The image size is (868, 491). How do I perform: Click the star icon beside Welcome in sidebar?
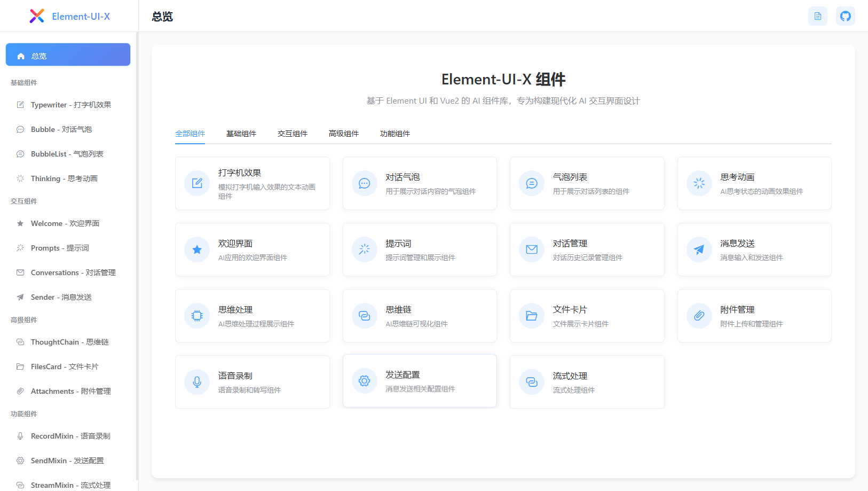(20, 223)
